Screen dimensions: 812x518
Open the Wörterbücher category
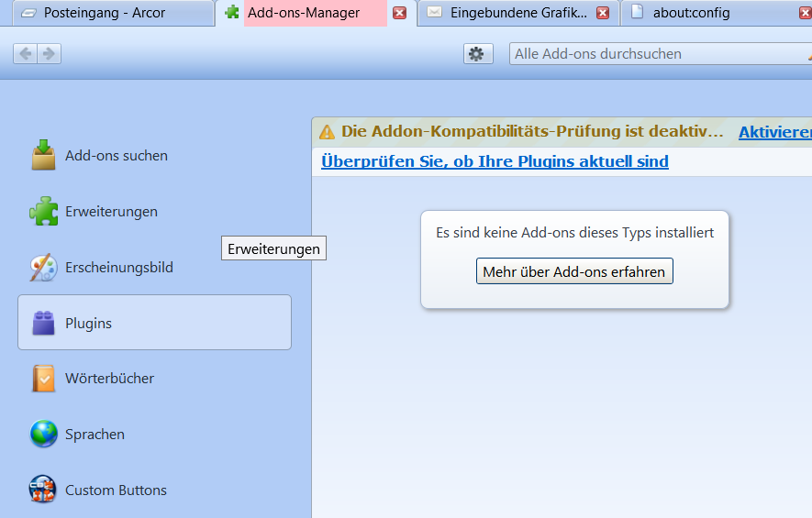coord(154,379)
